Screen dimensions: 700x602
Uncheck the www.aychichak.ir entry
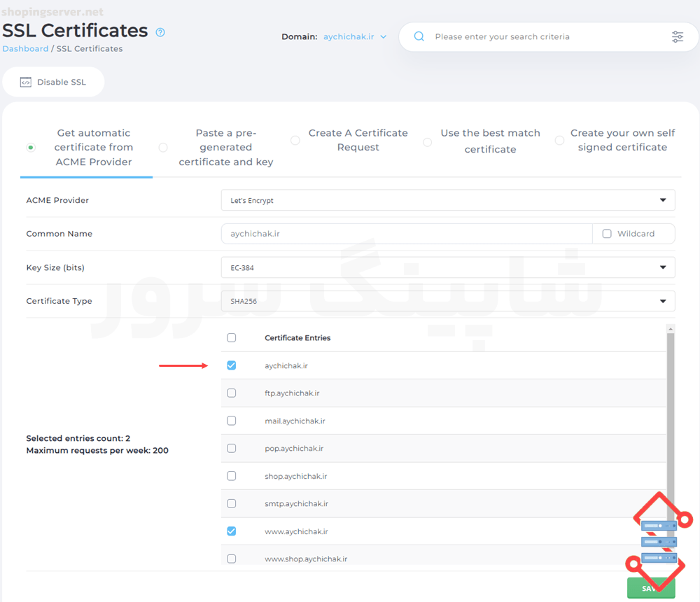pyautogui.click(x=232, y=531)
